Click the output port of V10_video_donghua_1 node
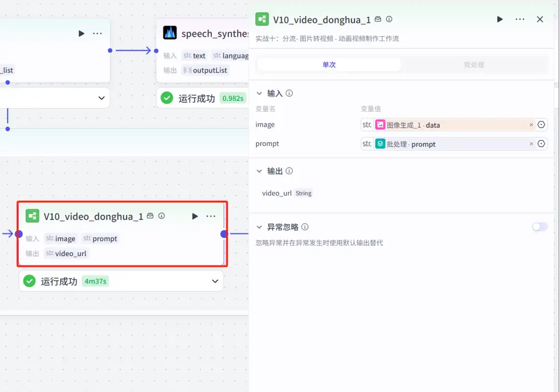 pyautogui.click(x=224, y=234)
